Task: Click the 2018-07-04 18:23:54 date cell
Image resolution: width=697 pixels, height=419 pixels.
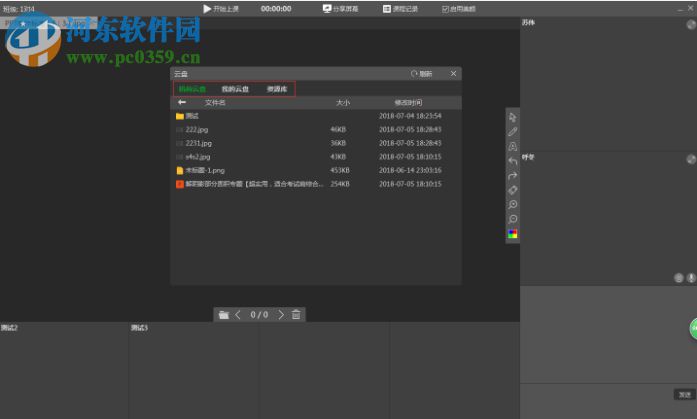Action: (x=410, y=116)
